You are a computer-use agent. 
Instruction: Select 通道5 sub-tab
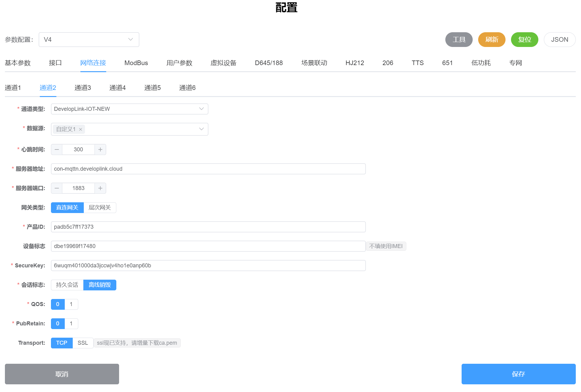(153, 88)
